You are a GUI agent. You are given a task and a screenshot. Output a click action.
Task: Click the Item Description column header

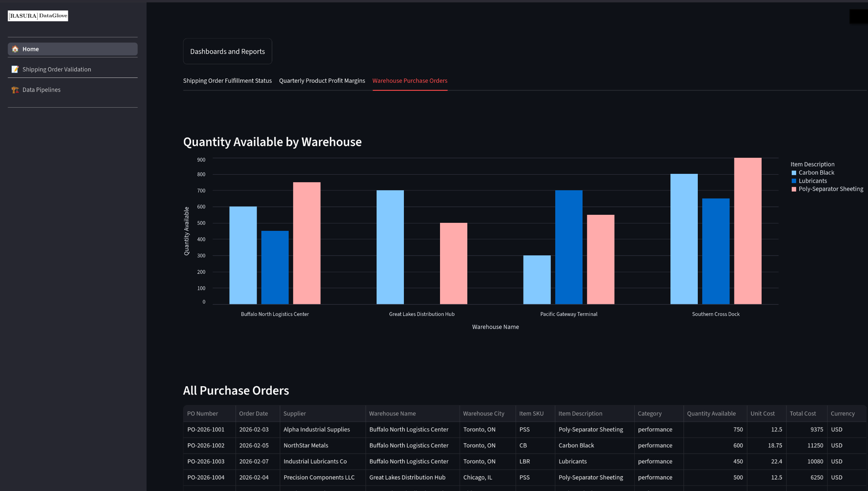[x=595, y=414]
